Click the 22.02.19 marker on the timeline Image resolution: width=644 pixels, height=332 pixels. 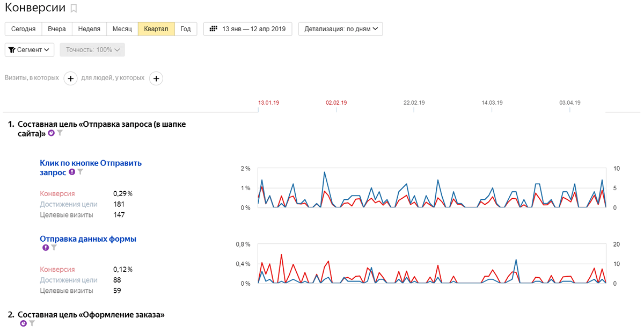414,103
